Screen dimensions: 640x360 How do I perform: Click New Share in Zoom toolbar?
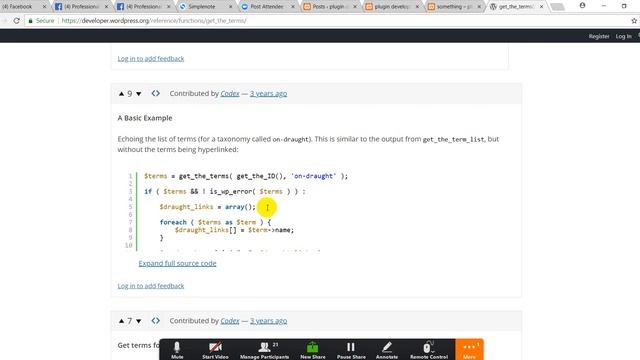click(x=313, y=350)
